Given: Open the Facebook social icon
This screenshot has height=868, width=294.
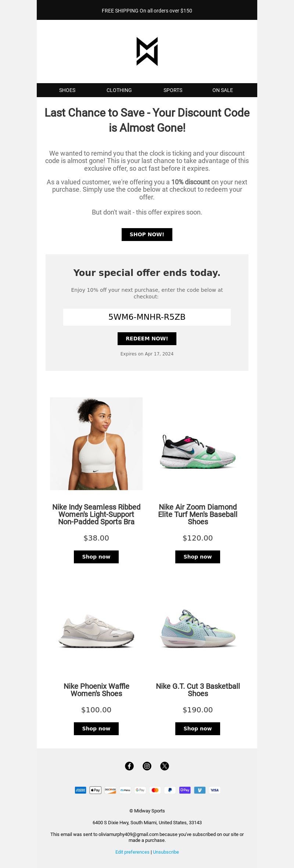Looking at the screenshot, I should (129, 766).
